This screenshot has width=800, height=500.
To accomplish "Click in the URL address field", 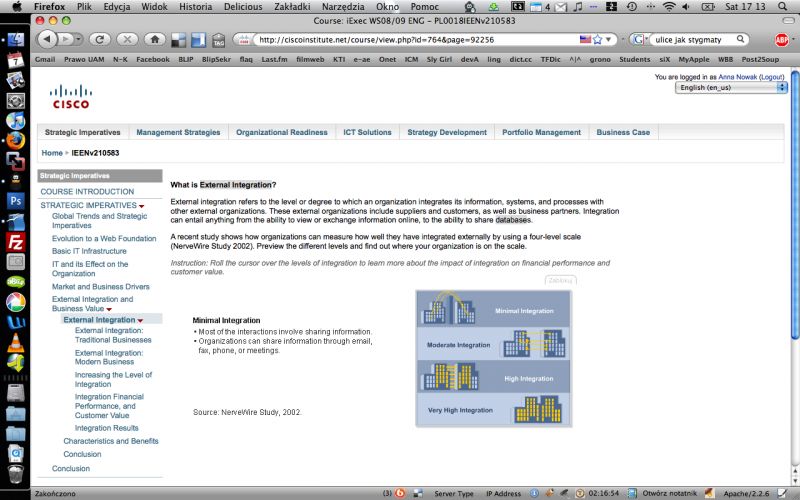I will [416, 39].
